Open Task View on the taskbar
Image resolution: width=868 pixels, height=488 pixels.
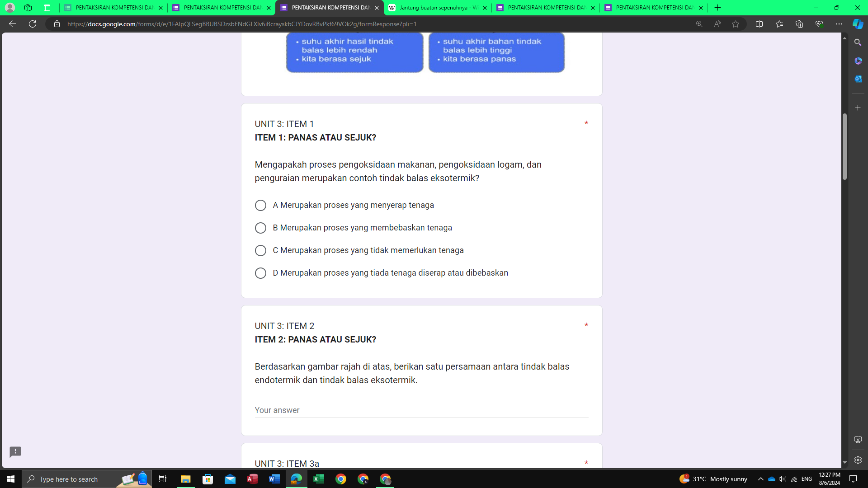pyautogui.click(x=163, y=479)
